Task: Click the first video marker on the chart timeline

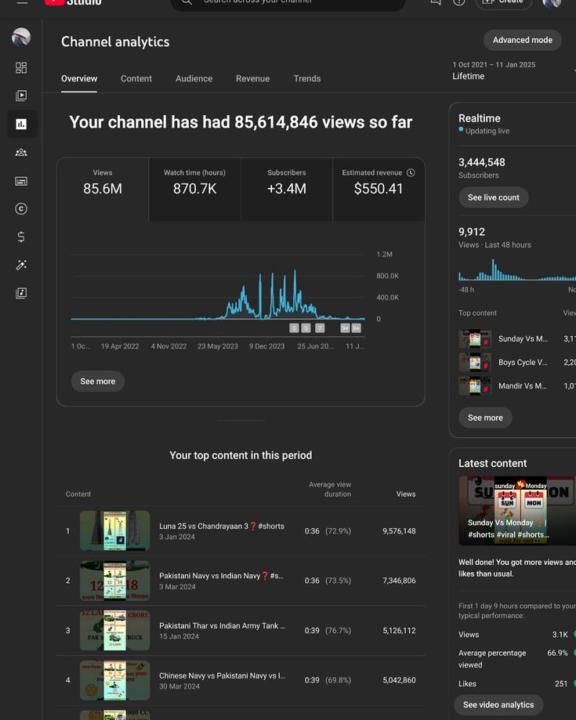Action: coord(294,328)
